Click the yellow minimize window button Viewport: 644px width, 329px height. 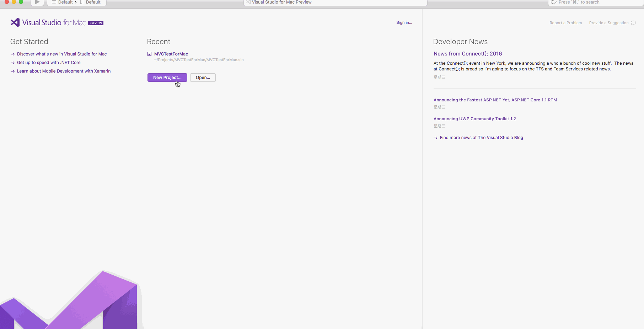pyautogui.click(x=14, y=2)
